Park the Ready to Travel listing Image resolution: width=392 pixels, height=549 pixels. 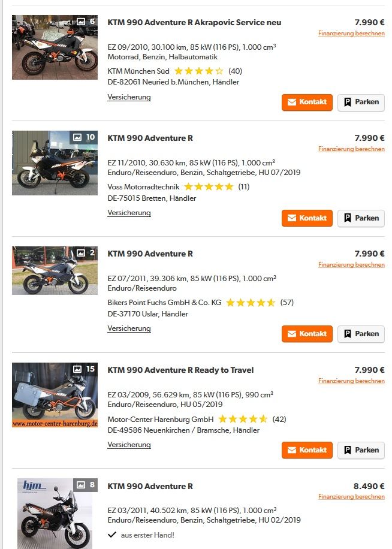[361, 450]
